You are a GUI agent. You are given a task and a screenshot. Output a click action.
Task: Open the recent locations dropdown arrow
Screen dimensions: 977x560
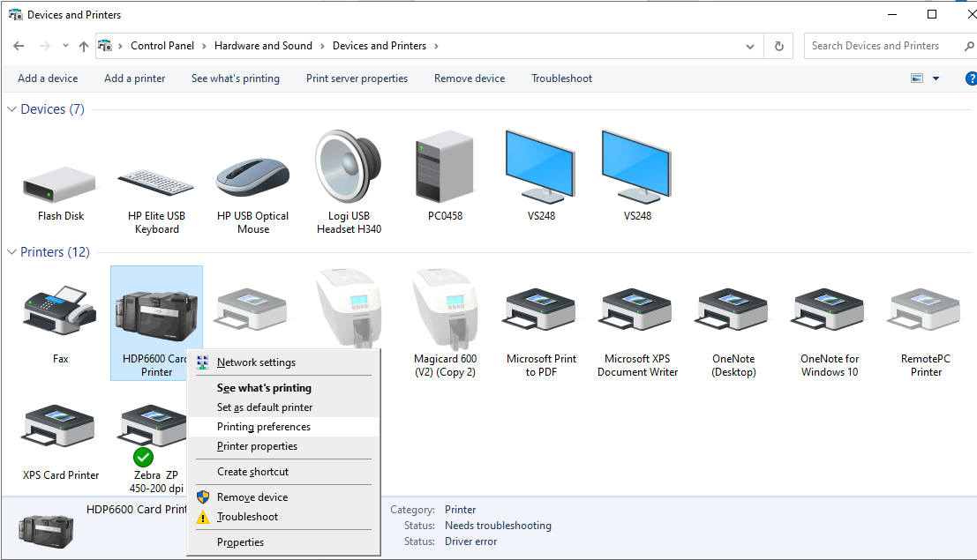pyautogui.click(x=65, y=46)
